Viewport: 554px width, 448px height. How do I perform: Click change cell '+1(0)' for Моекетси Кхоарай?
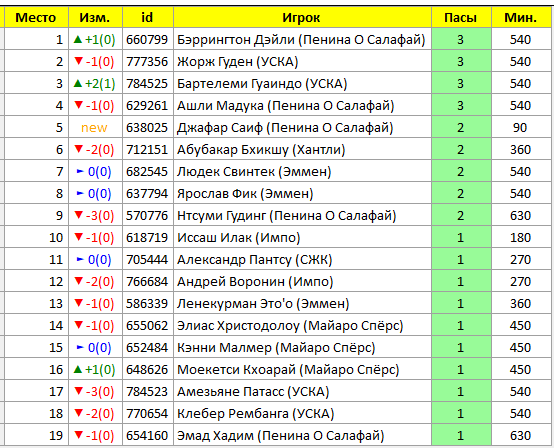coord(94,369)
